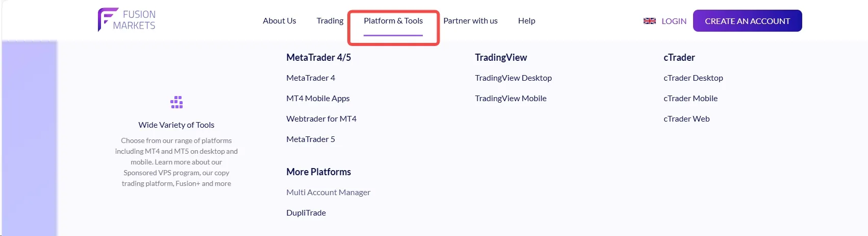
Task: Open cTrader Desktop page
Action: pos(693,78)
